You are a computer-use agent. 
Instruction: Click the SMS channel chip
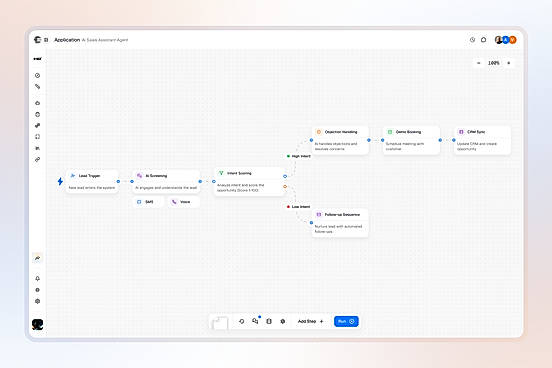pos(148,202)
